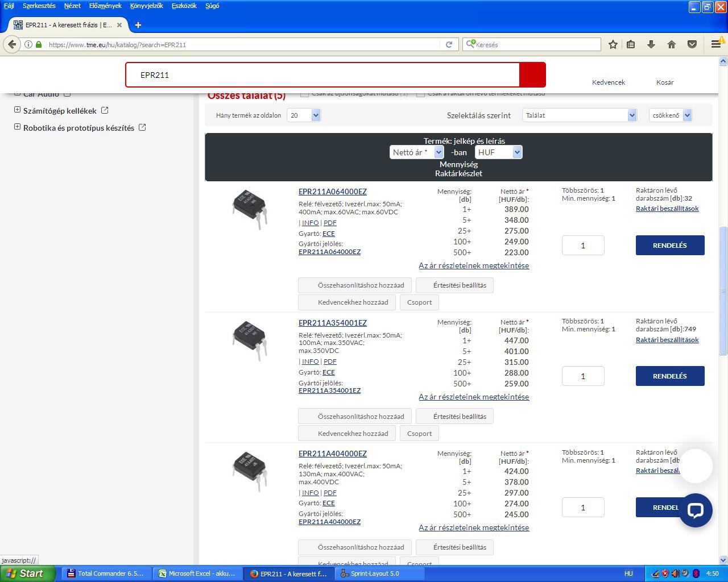Open the Előzmények menu
728x582 pixels.
click(105, 6)
